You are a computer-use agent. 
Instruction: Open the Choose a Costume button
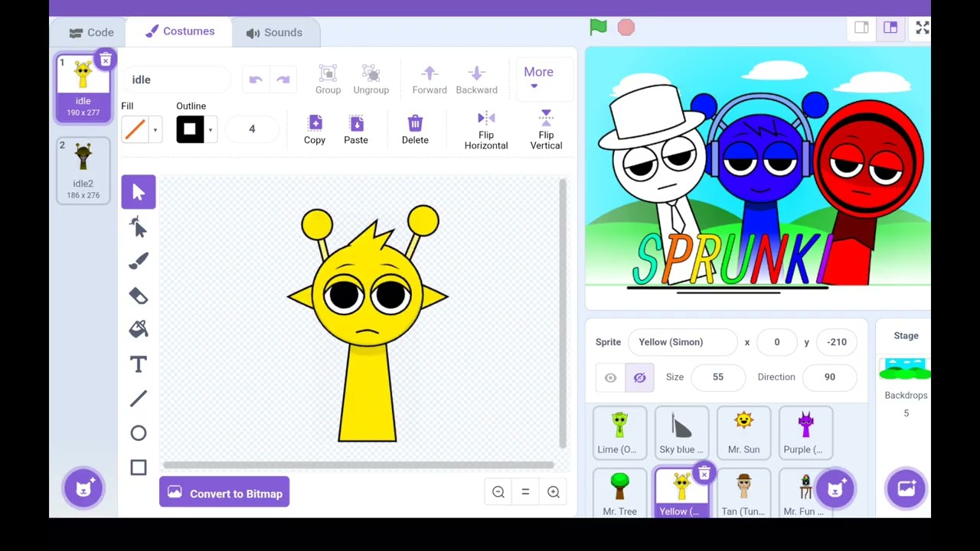(83, 487)
